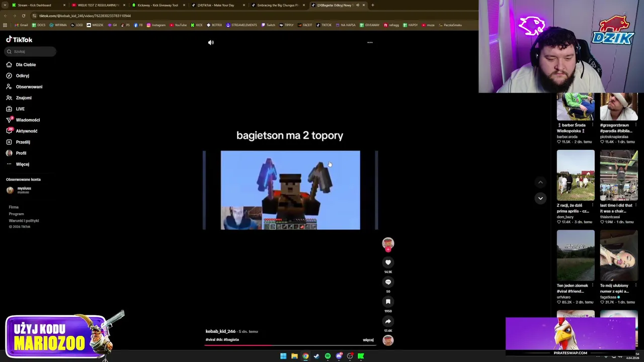Bookmark the video to favorites

coord(388,301)
